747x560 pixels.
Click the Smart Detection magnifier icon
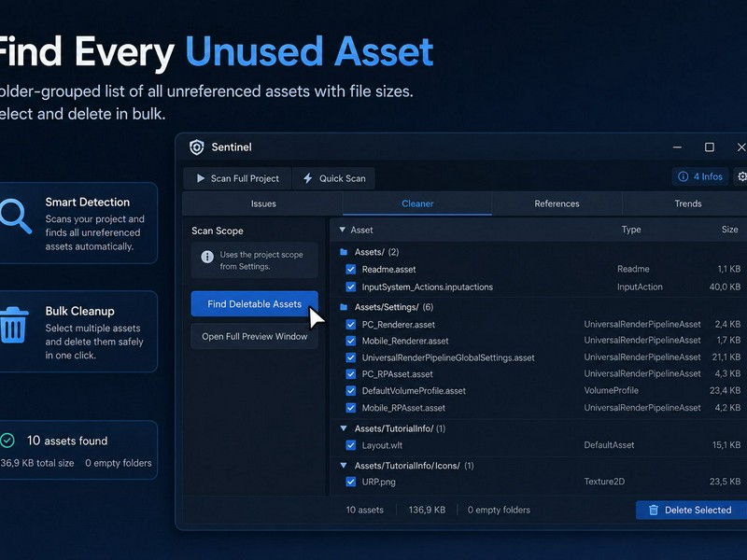click(x=15, y=217)
